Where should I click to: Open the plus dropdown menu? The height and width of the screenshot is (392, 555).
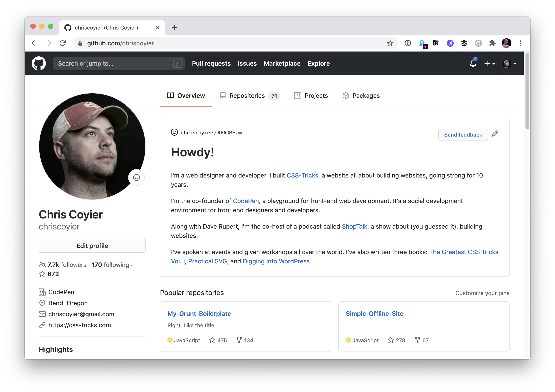point(490,64)
